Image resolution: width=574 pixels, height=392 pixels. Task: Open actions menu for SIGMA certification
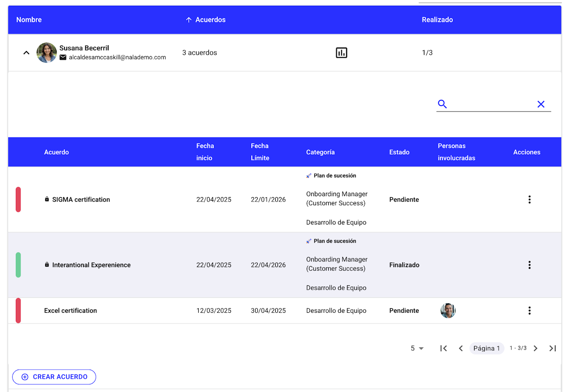pyautogui.click(x=529, y=199)
